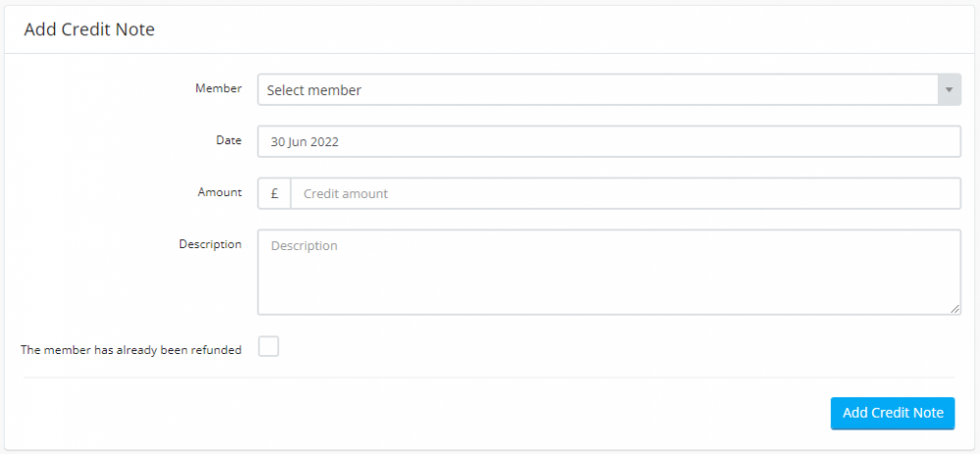The width and height of the screenshot is (980, 454).
Task: Click into the Credit amount field
Action: pyautogui.click(x=625, y=193)
